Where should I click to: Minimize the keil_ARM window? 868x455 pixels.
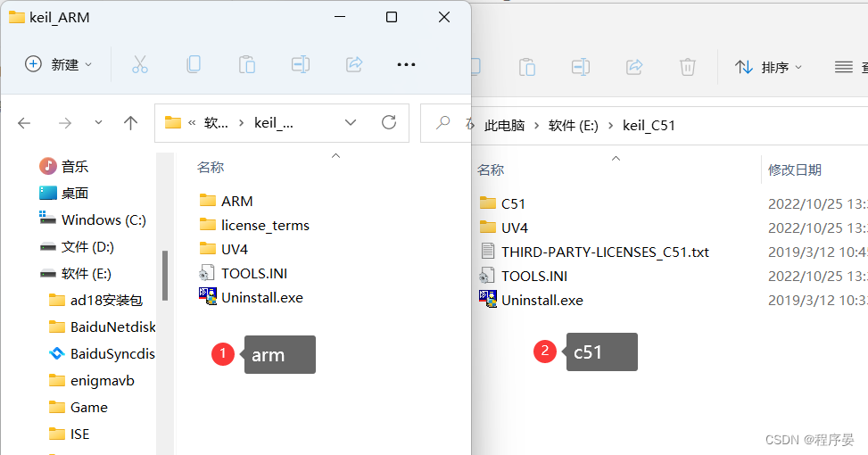pyautogui.click(x=340, y=17)
